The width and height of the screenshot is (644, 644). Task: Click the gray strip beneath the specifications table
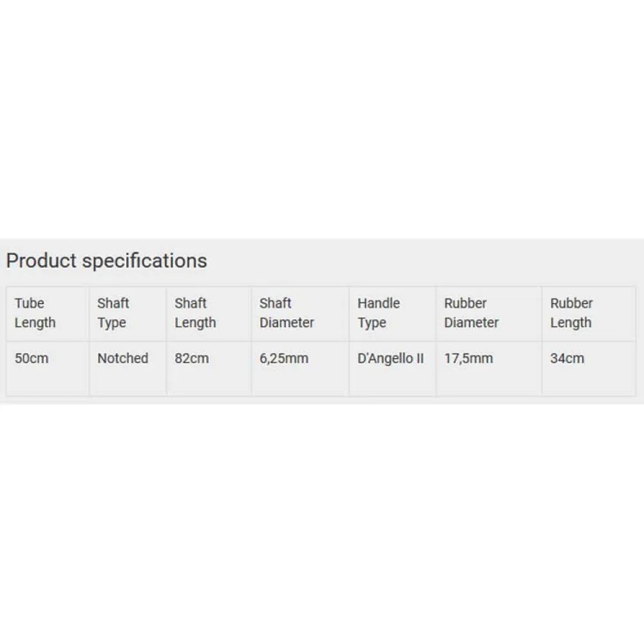(x=322, y=400)
